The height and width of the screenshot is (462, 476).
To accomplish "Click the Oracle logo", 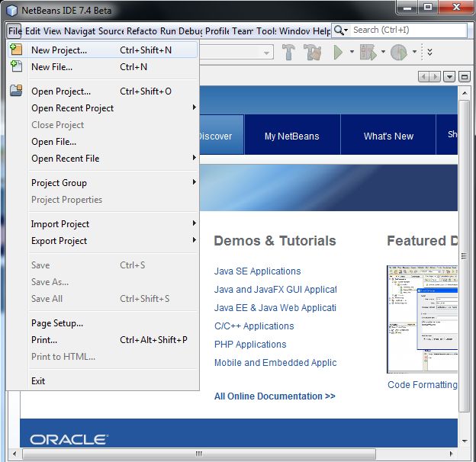I will point(69,440).
